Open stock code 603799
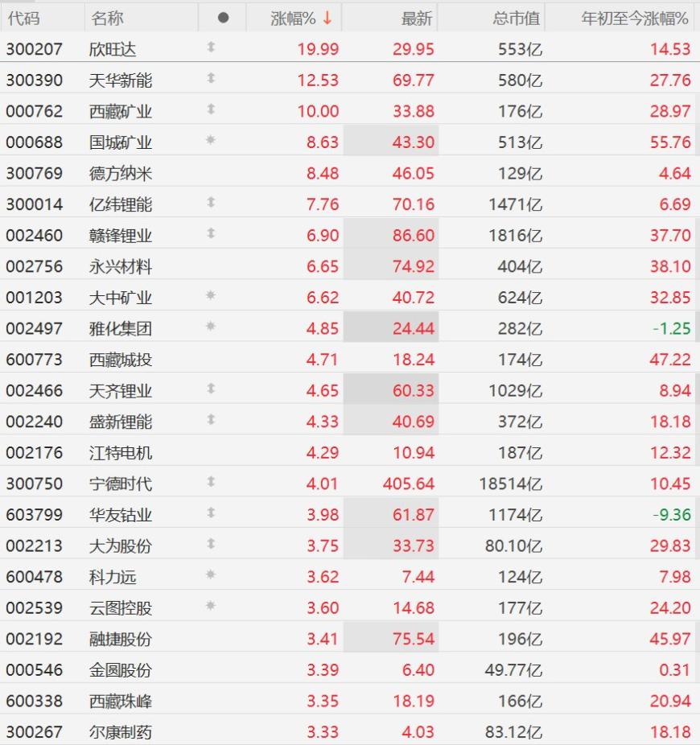This screenshot has width=700, height=745. tap(35, 515)
